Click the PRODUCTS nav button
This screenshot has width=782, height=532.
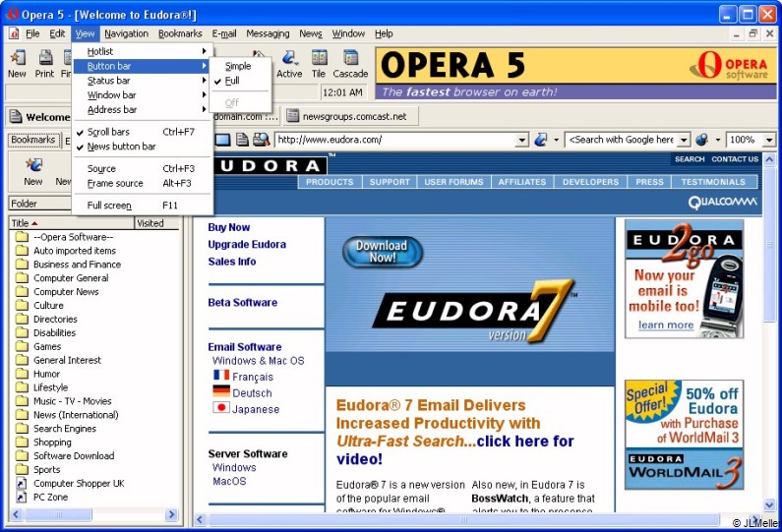click(330, 182)
